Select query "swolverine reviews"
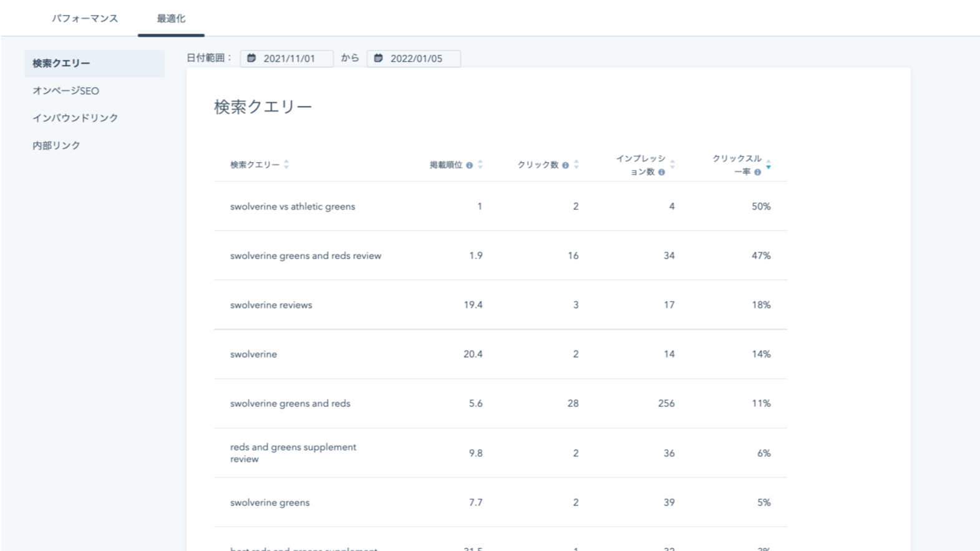 coord(271,305)
